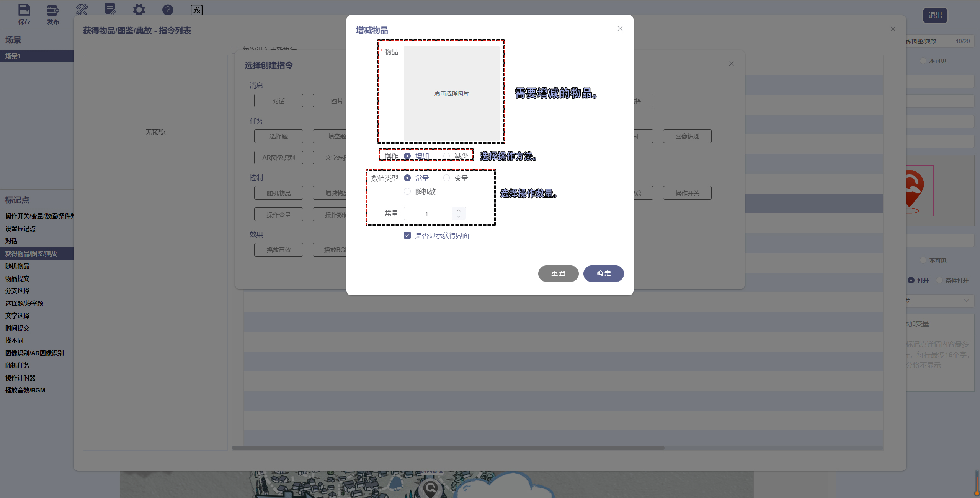Click the note edit icon in the toolbar
Screen dimensions: 980x498
tap(110, 9)
